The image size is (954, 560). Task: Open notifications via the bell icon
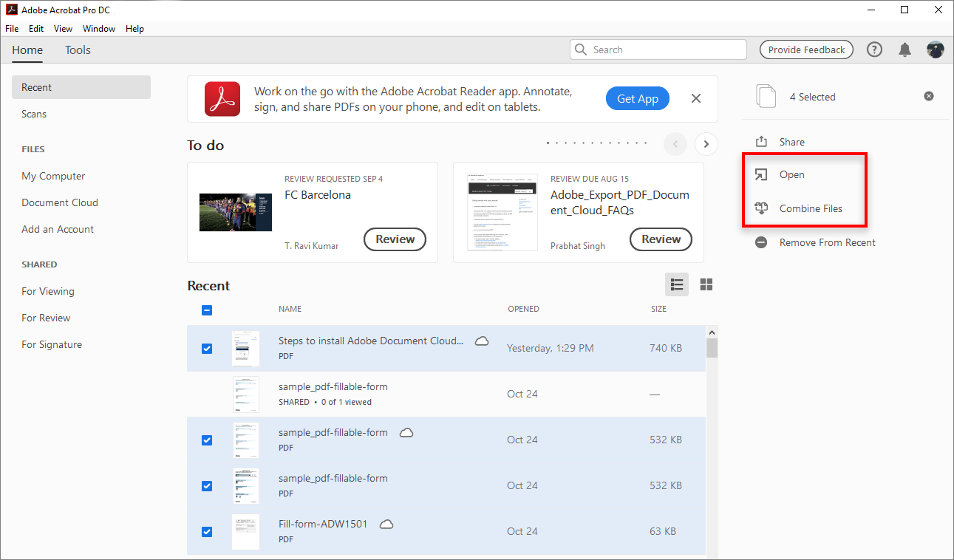(904, 49)
